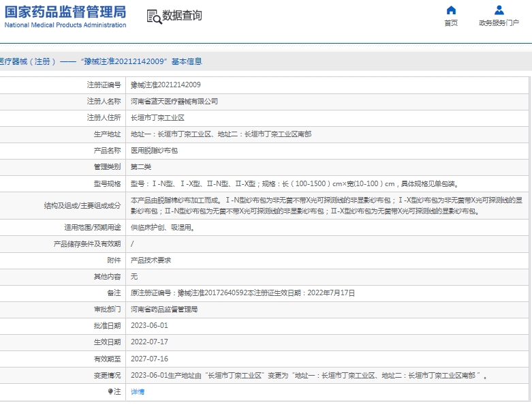Select approval department 河南省药品监督管理局
The image size is (532, 405).
coord(164,310)
